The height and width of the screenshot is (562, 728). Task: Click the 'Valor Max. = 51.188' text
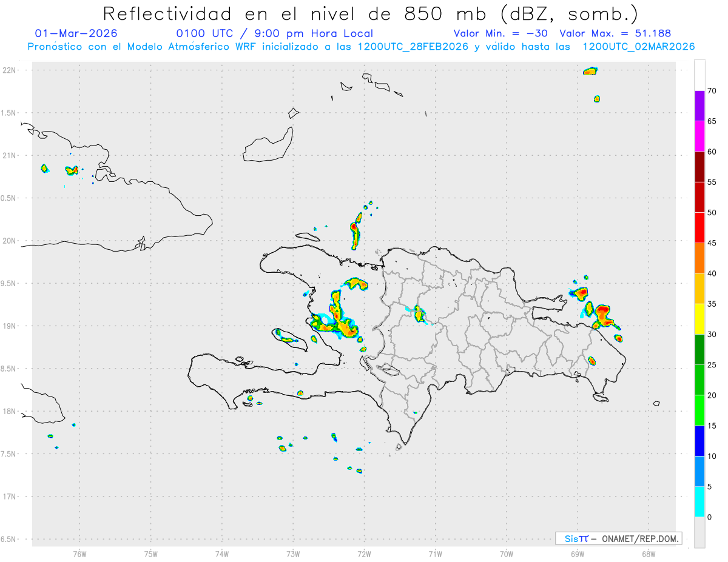615,33
